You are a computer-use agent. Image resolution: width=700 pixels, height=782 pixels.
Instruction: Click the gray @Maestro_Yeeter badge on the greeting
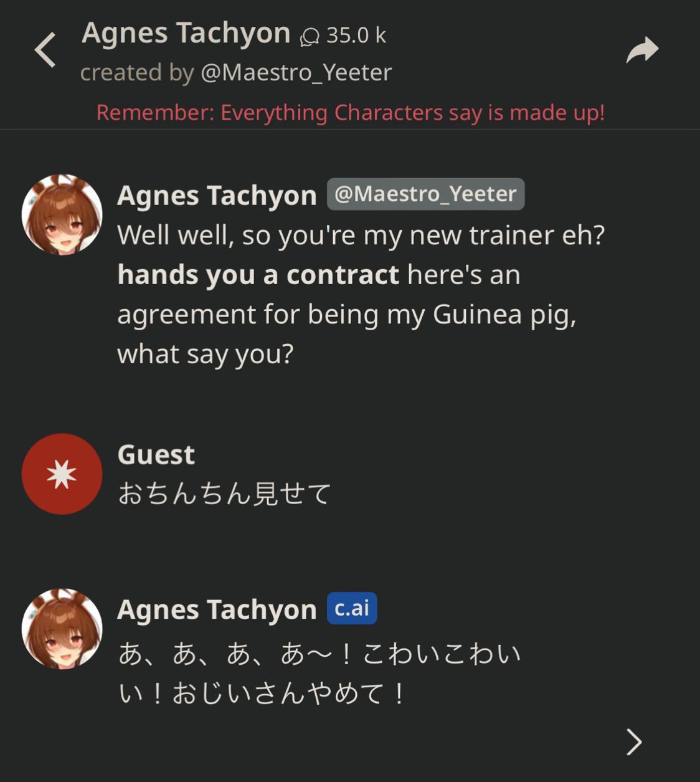[425, 194]
